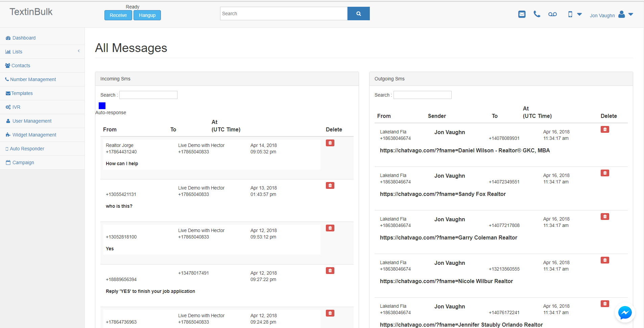Click 'Reply YES to finish your job application' text

(150, 291)
